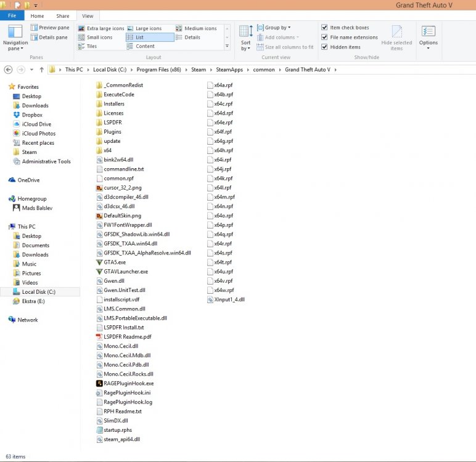Select the startup.rphs file icon
The image size is (476, 462).
99,430
